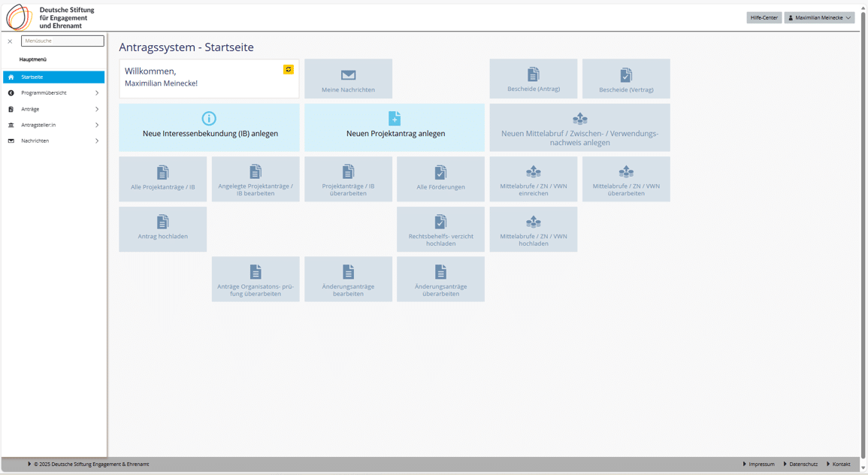The image size is (868, 475).
Task: Open Bescheide (Antrag) document tile
Action: click(x=533, y=79)
